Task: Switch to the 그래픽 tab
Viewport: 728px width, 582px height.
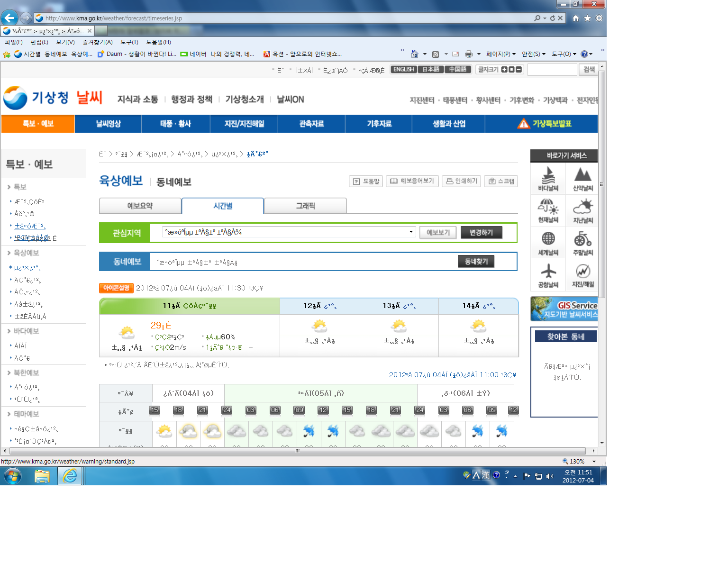Action: tap(305, 206)
